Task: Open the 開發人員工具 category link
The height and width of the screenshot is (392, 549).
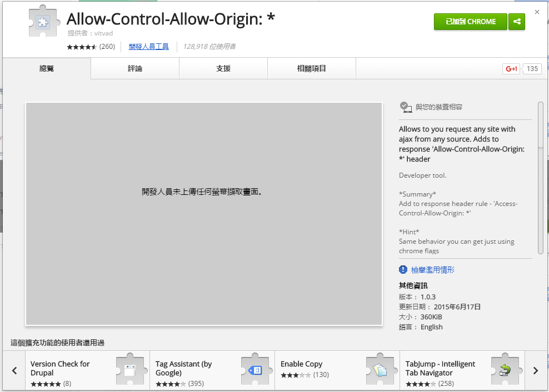Action: click(149, 47)
